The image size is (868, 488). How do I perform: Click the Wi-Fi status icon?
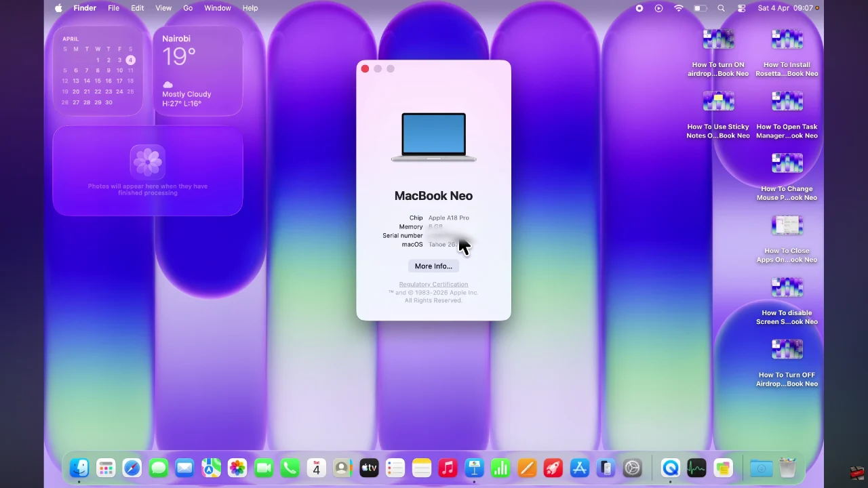(x=679, y=8)
